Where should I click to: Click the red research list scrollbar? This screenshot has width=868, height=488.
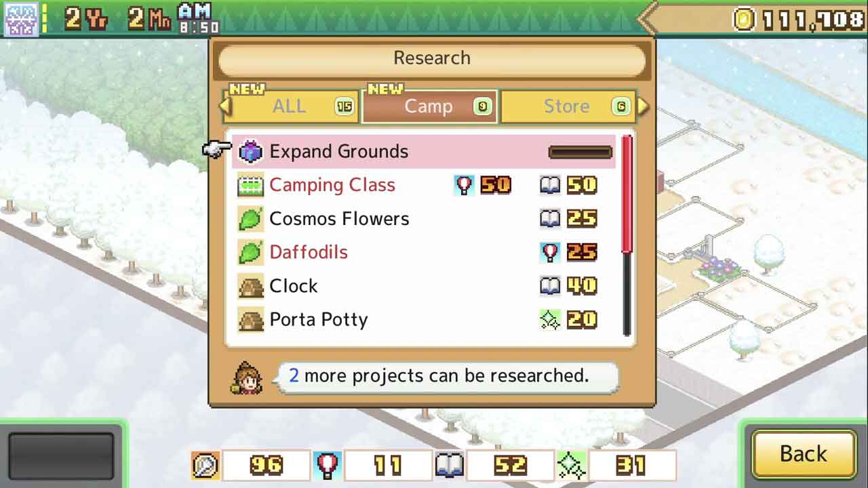point(627,194)
